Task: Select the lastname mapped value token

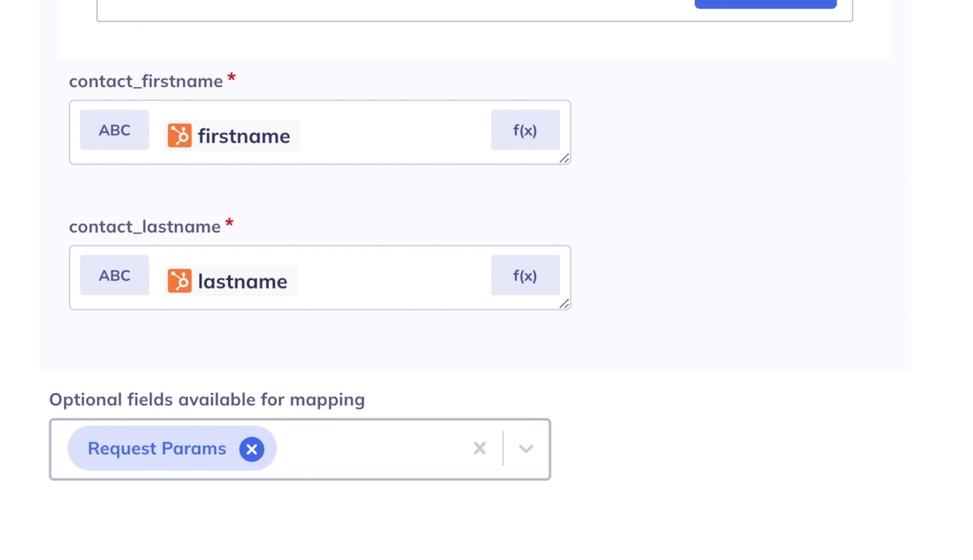Action: coord(242,281)
